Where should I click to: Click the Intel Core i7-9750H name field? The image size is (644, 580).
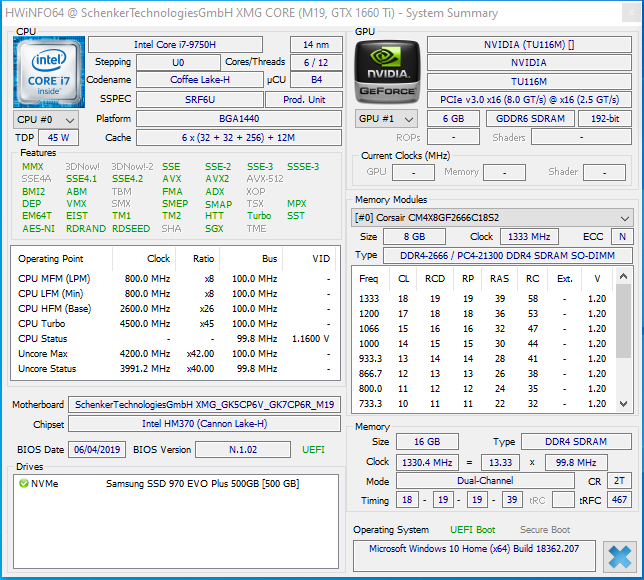[x=175, y=44]
